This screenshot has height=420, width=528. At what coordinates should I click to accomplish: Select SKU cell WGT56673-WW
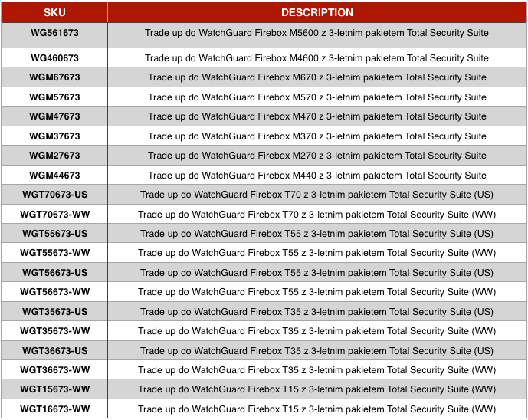tap(54, 292)
